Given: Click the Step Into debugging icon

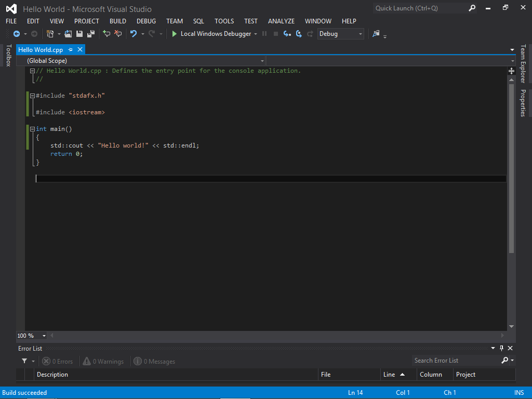Looking at the screenshot, I should (x=287, y=34).
